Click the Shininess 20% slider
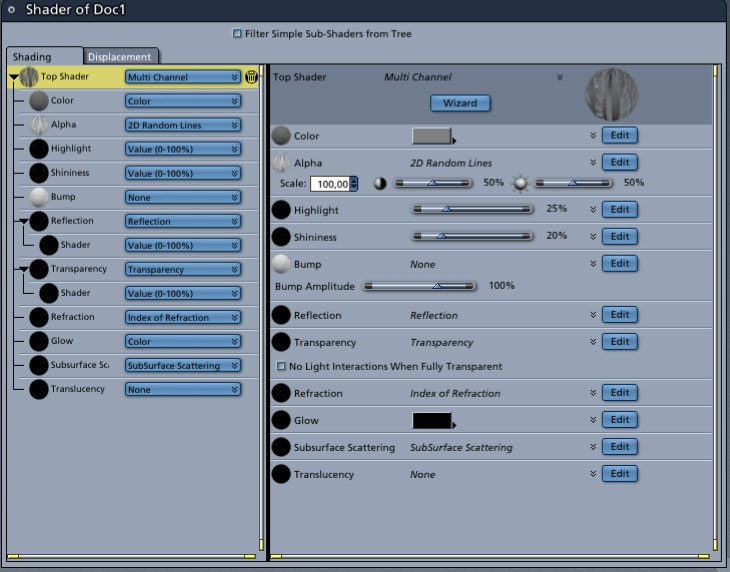This screenshot has height=572, width=730. point(473,236)
